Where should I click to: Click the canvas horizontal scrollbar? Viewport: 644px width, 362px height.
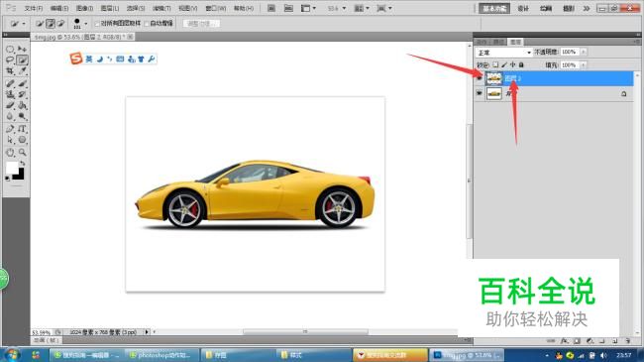[x=305, y=331]
